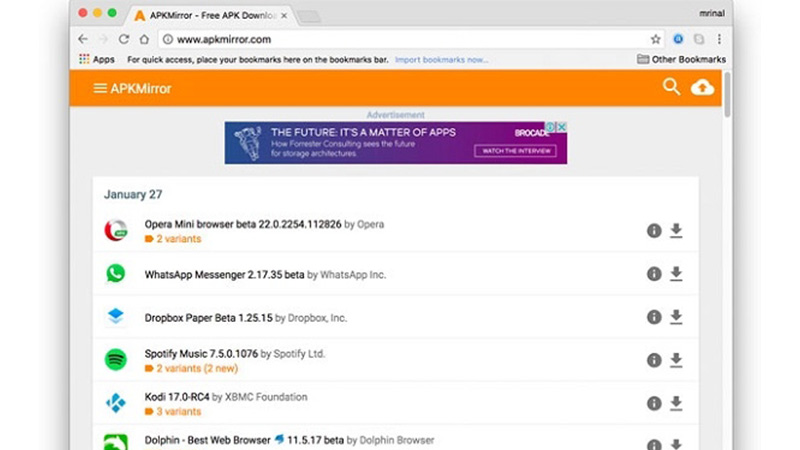Expand the 2 variants under Opera Mini
This screenshot has width=800, height=450.
point(177,239)
